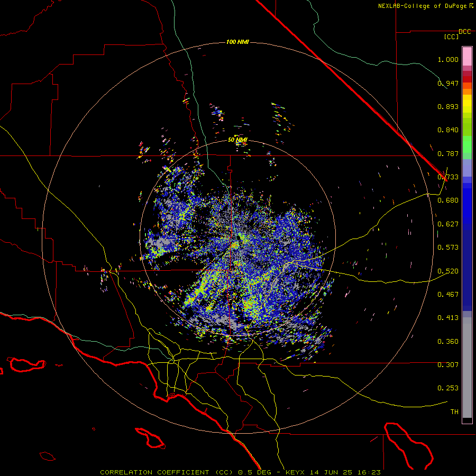Click the KEYX radar site identifier
The height and width of the screenshot is (476, 476).
pos(296,472)
